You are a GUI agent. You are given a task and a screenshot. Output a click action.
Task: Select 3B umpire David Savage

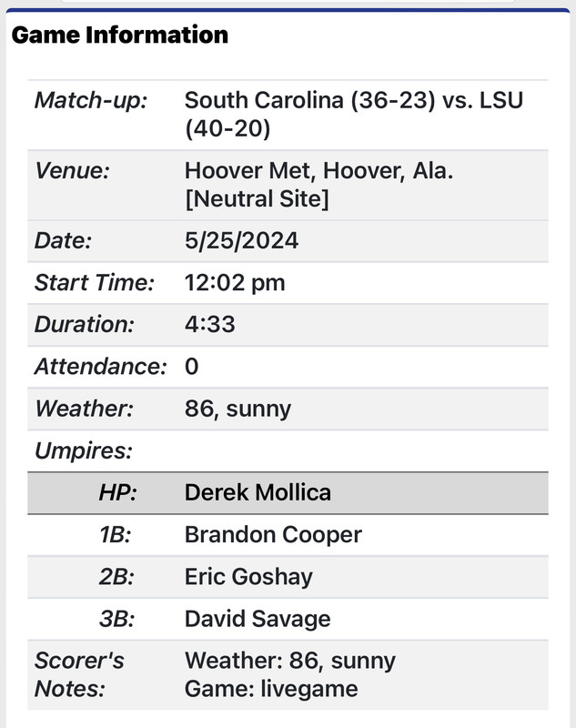click(x=258, y=619)
